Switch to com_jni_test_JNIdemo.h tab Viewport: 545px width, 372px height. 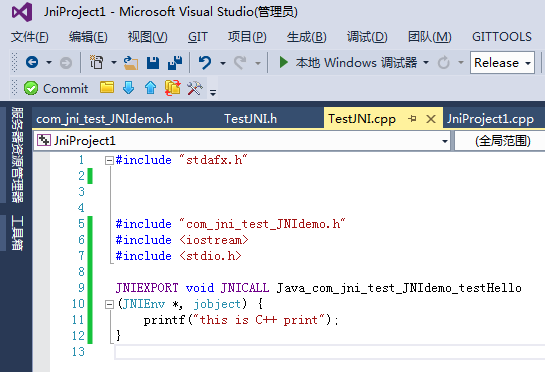point(105,119)
